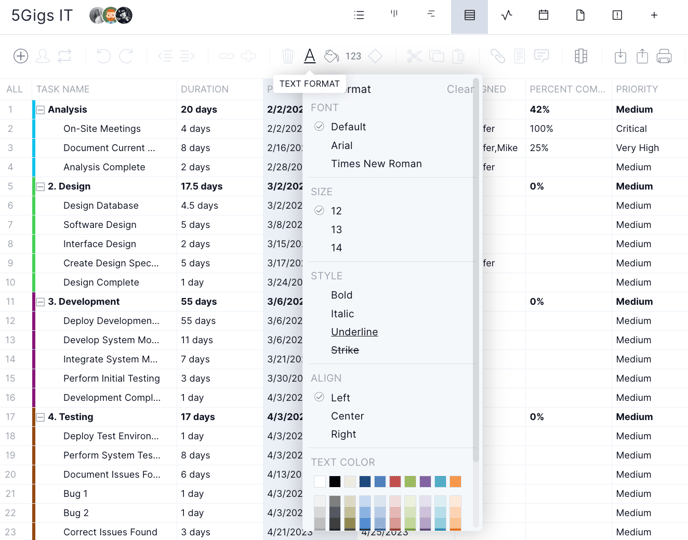Click the recurring task icon
This screenshot has height=540, width=688.
[64, 56]
